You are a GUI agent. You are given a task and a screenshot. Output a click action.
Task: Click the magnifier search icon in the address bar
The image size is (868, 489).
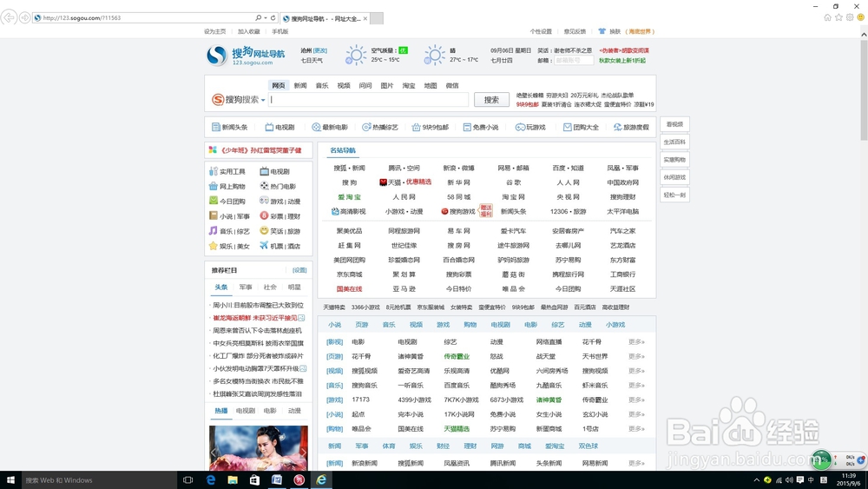(258, 17)
